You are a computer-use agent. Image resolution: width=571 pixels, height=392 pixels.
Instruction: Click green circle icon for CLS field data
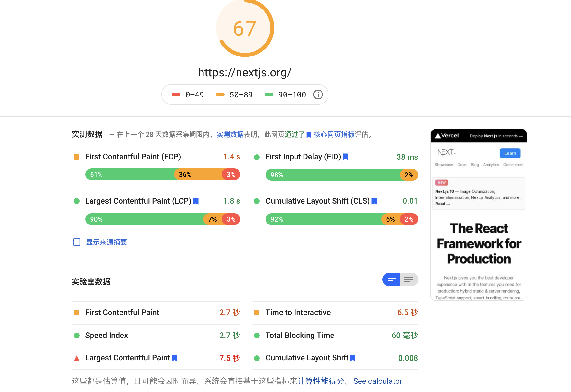click(257, 201)
